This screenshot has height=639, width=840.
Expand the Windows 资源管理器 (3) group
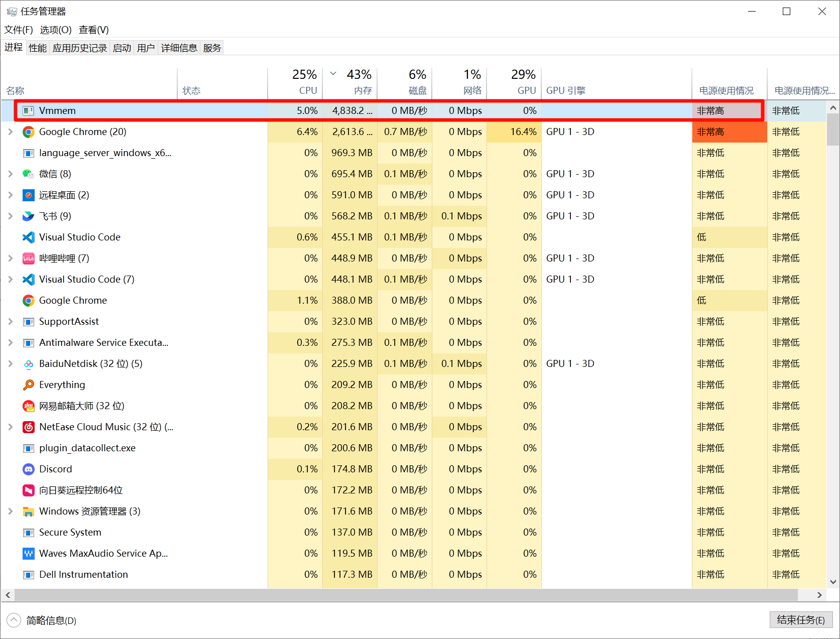click(x=11, y=512)
